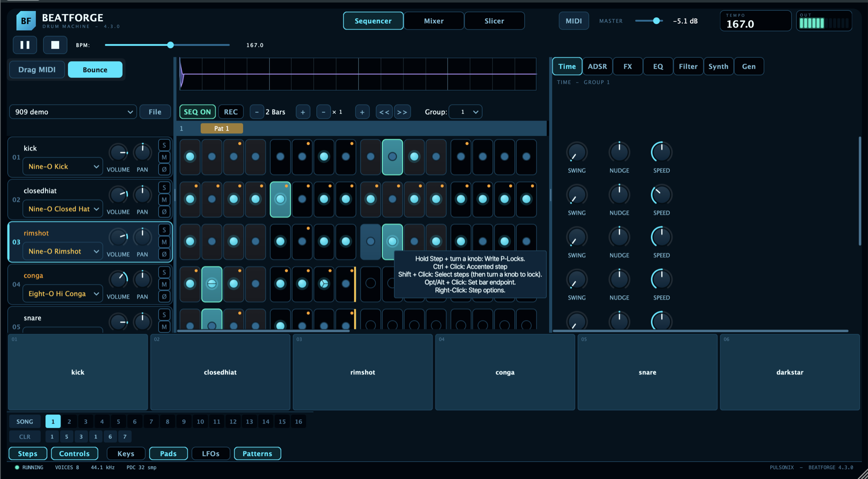Switch to the Slicer tab
Viewport: 868px width, 479px height.
494,21
